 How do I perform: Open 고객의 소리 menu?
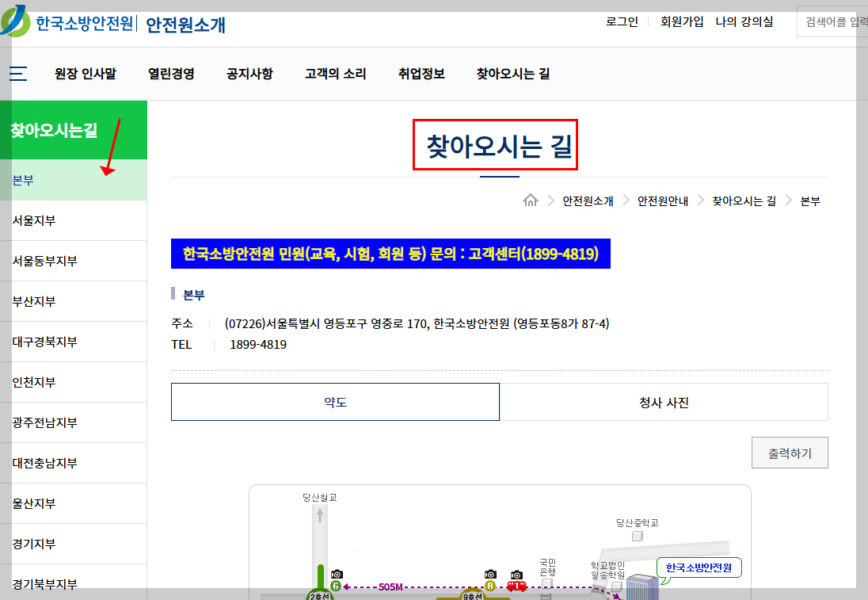click(336, 74)
